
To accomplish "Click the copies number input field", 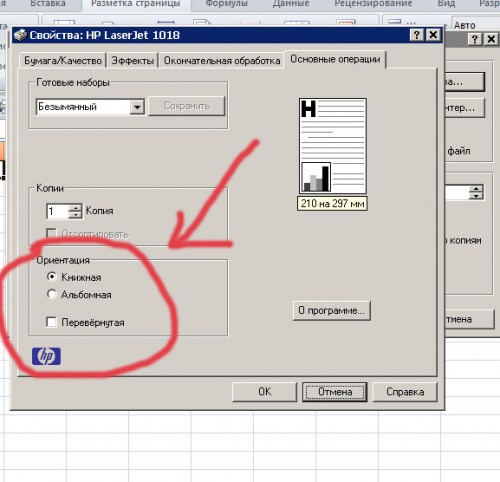I will coord(58,211).
